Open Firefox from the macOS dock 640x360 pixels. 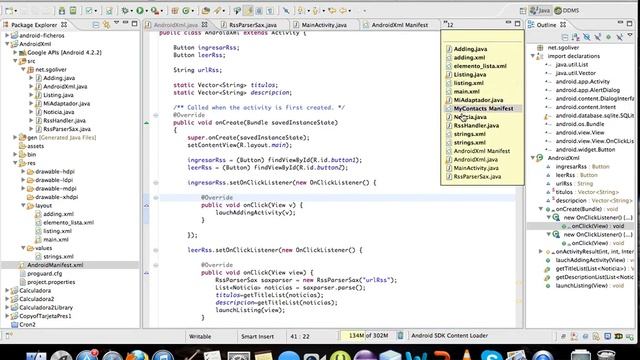point(138,355)
